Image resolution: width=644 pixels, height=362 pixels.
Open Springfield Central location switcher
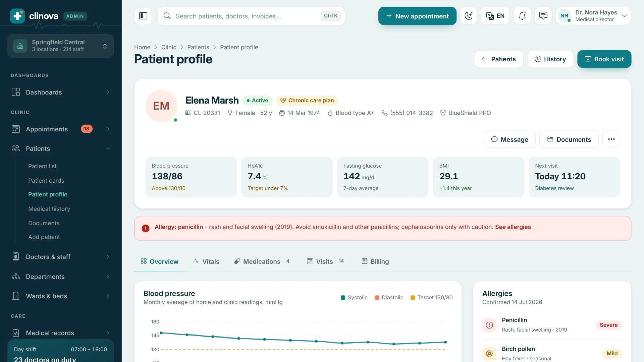[x=60, y=46]
